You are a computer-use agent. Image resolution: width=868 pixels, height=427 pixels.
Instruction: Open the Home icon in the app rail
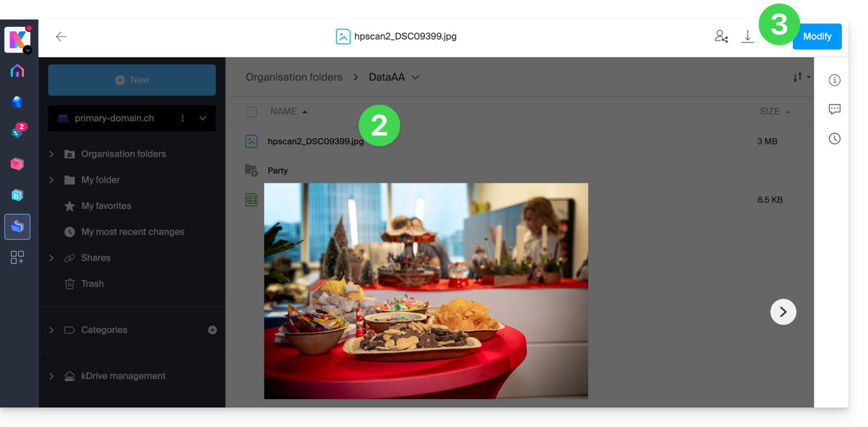pos(18,71)
